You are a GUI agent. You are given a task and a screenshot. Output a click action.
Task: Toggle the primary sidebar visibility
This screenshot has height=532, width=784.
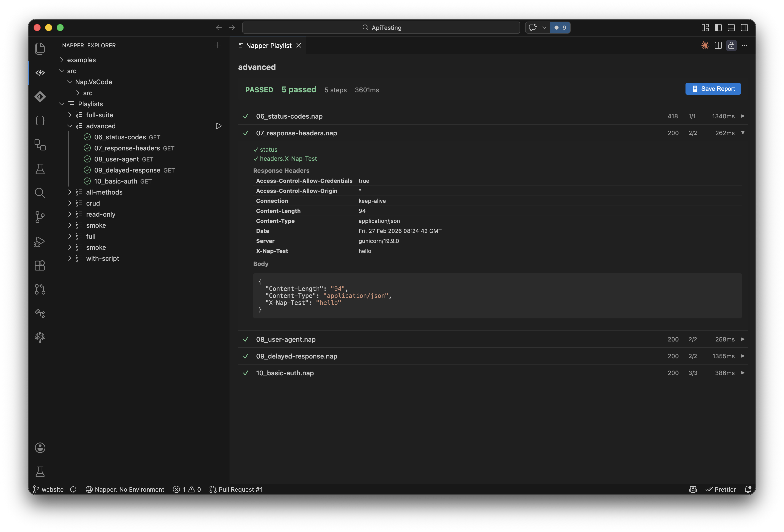[718, 27]
